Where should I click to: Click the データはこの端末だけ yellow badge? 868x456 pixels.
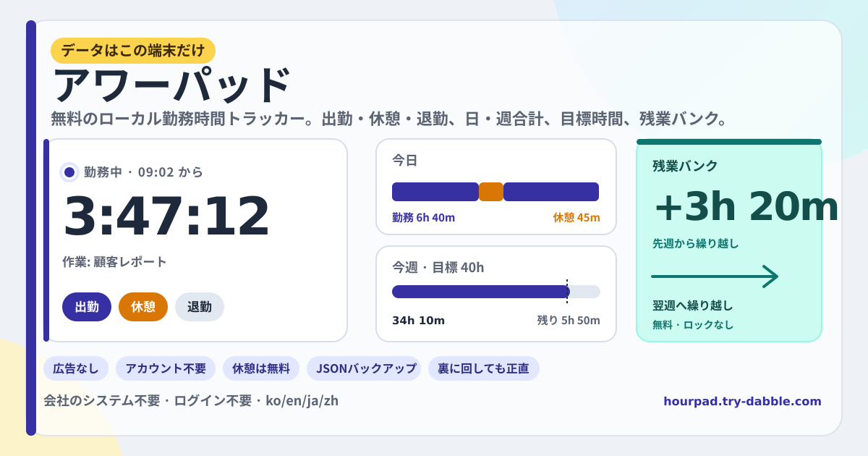click(x=133, y=51)
